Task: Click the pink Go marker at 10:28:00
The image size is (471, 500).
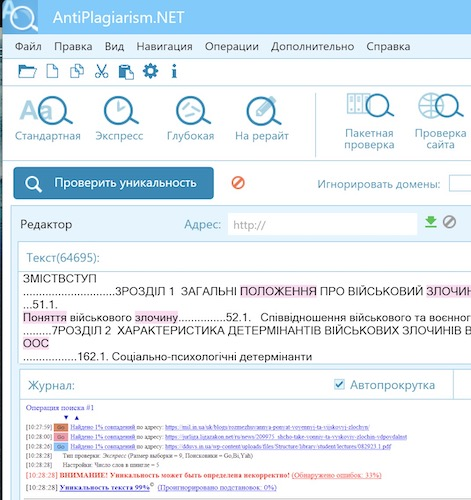Action: 61,437
